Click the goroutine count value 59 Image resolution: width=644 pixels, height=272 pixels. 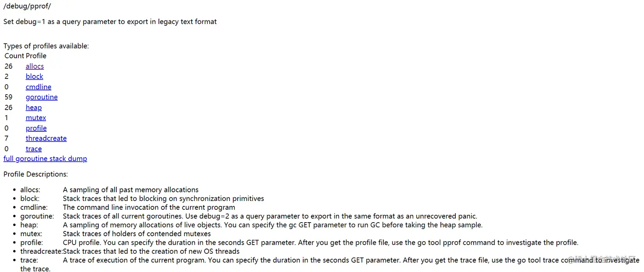click(9, 97)
